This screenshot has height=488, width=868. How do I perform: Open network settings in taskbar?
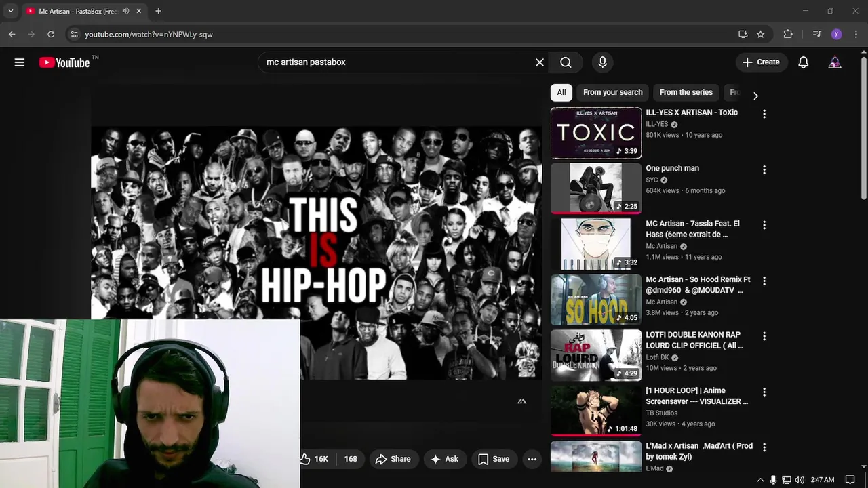pos(787,480)
